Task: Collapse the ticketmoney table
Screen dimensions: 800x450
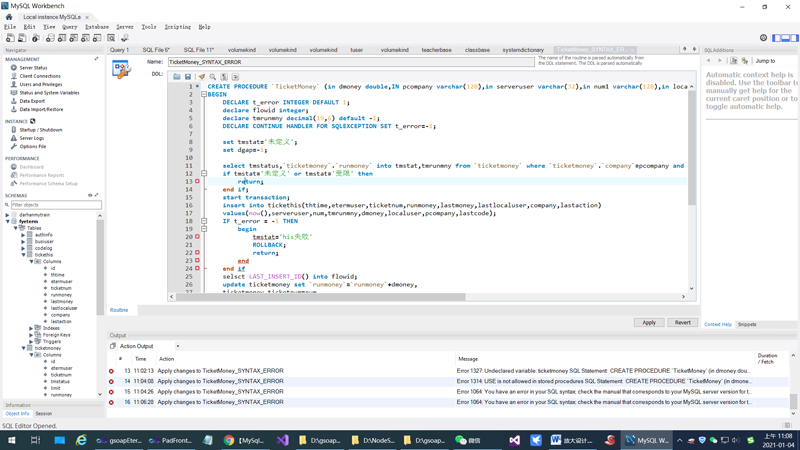Action: [x=23, y=348]
